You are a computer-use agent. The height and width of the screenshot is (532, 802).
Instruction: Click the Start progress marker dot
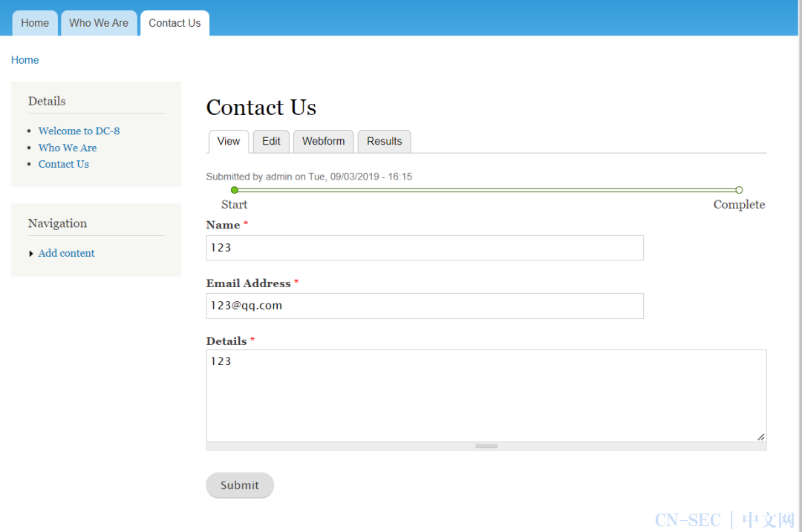coord(235,190)
